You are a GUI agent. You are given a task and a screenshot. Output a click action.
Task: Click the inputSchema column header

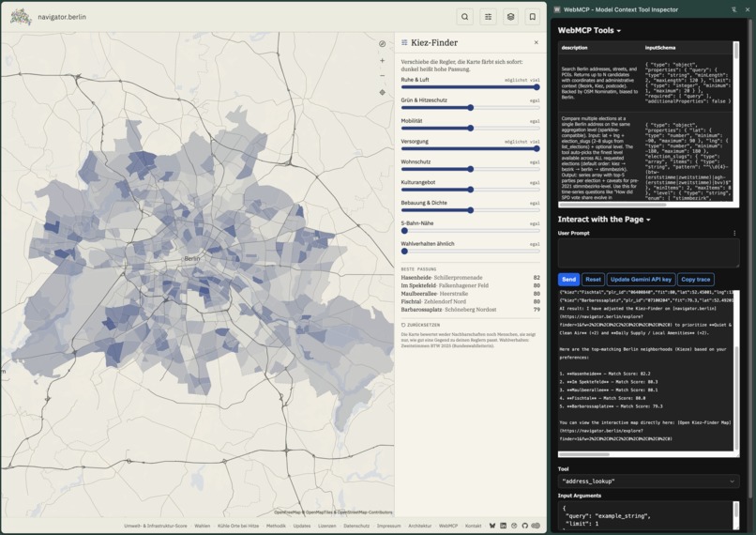pos(660,48)
